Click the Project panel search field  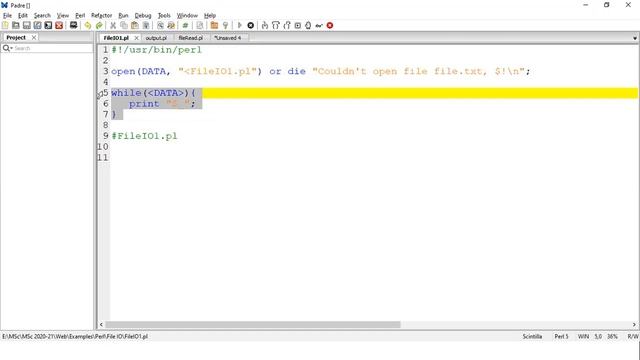[x=52, y=48]
